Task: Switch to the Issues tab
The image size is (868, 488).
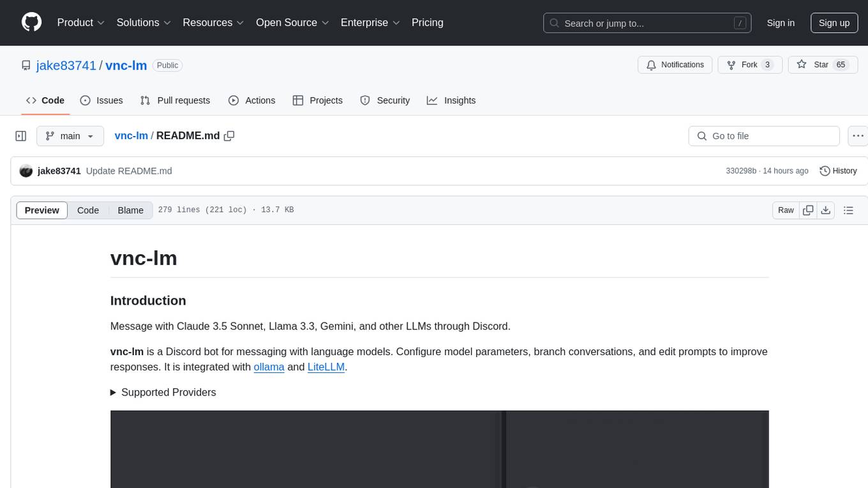Action: pos(101,100)
